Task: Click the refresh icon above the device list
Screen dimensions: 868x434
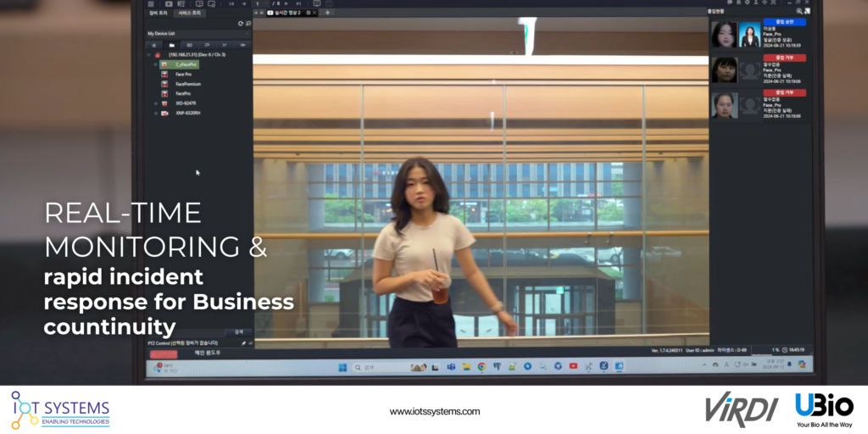Action: pos(240,24)
